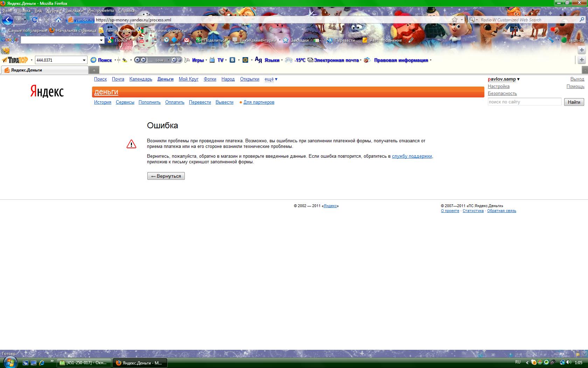588x368 pixels.
Task: Open the Безопасность link
Action: coord(502,94)
